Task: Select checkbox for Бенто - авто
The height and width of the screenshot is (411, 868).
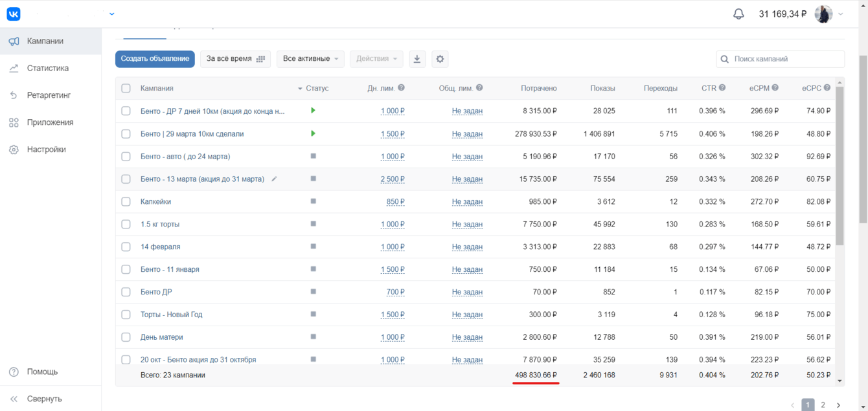Action: (x=126, y=156)
